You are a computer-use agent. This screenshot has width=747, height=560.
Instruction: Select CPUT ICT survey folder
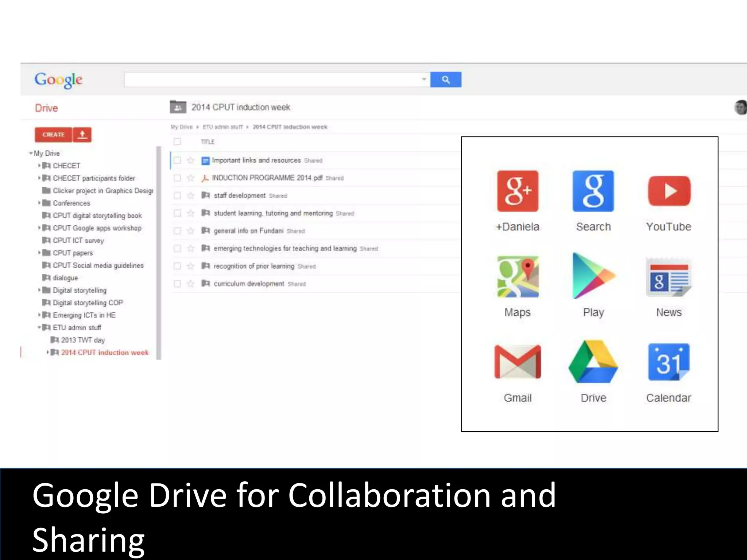tap(73, 241)
